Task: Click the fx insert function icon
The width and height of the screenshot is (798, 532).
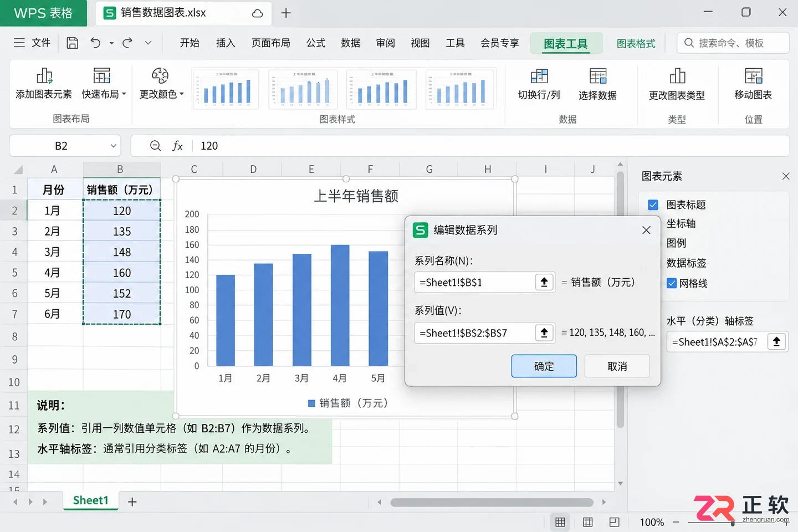Action: [x=177, y=146]
